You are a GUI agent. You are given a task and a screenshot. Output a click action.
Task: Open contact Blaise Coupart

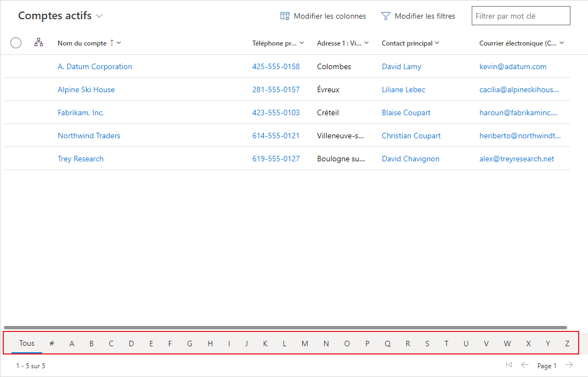[x=406, y=112]
